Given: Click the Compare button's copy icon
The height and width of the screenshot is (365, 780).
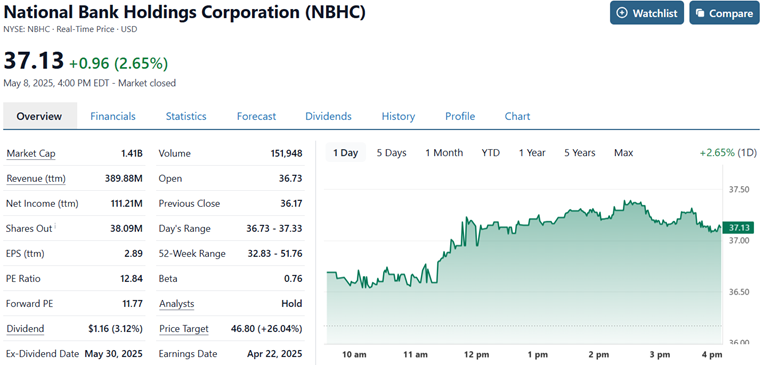Looking at the screenshot, I should 700,13.
